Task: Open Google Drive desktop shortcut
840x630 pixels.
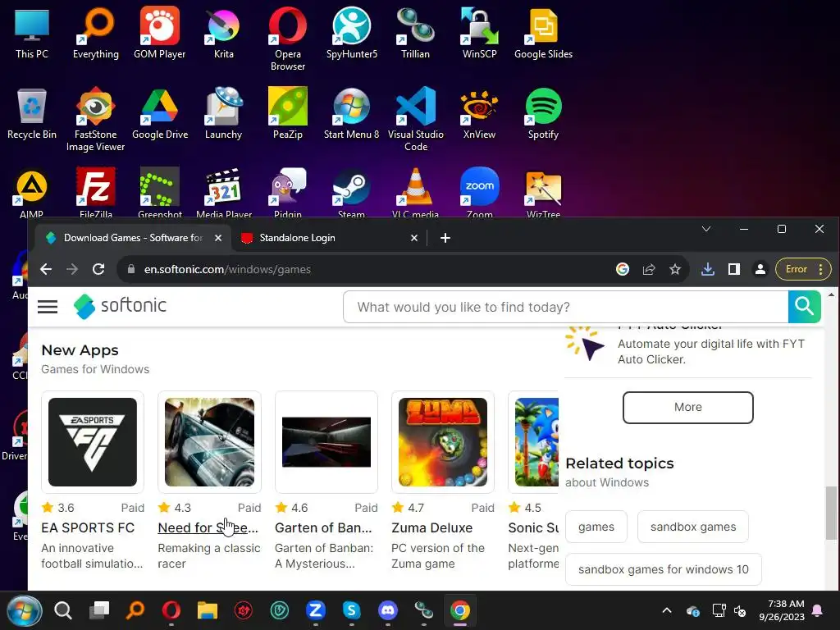Action: tap(160, 113)
